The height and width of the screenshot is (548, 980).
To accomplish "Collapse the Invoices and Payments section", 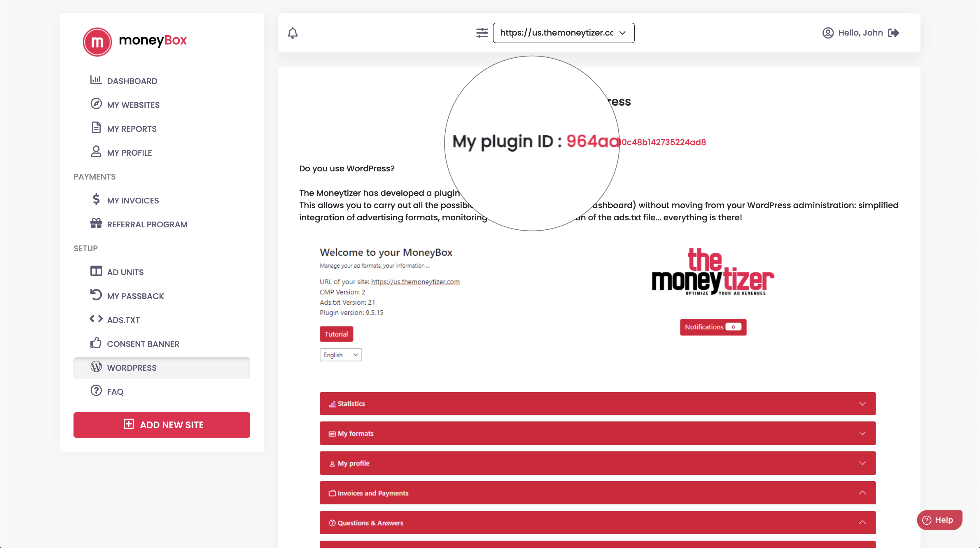I will [862, 492].
